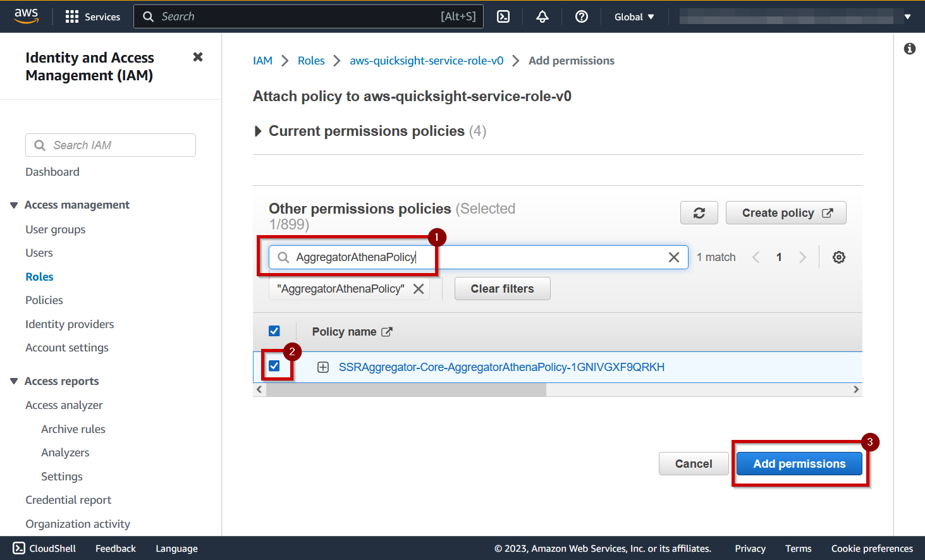
Task: Click the Add permissions button
Action: (799, 464)
